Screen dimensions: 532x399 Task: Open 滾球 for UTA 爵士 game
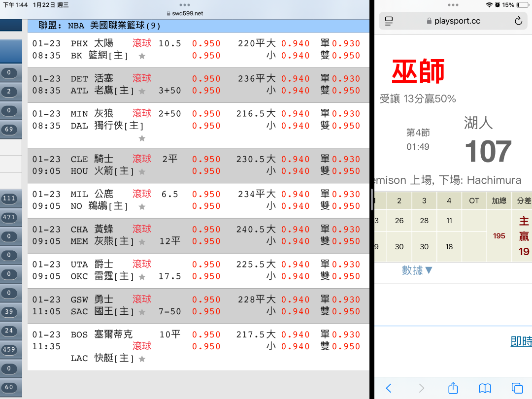(x=142, y=264)
